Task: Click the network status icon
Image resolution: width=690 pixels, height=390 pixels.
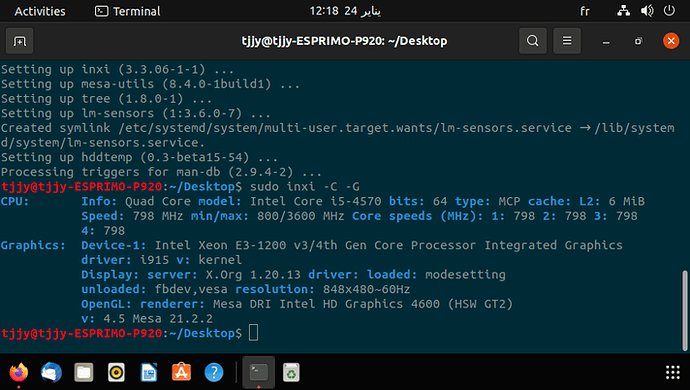Action: 623,11
